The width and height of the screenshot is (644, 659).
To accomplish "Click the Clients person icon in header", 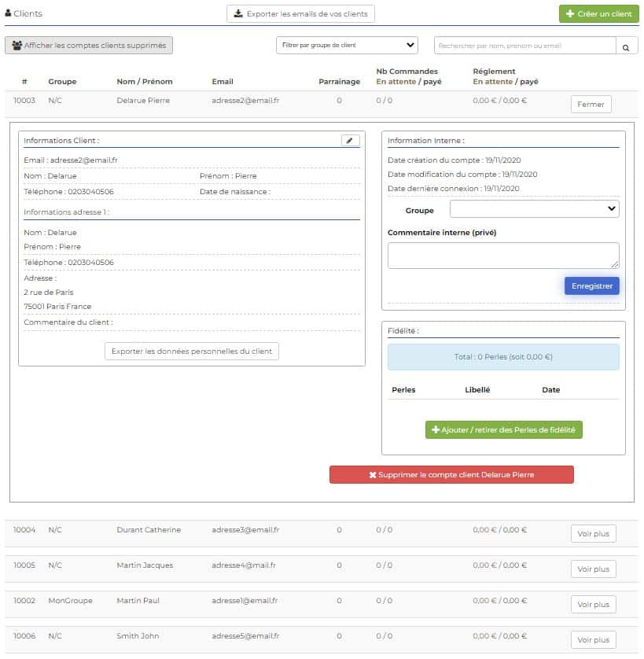I will (x=8, y=13).
